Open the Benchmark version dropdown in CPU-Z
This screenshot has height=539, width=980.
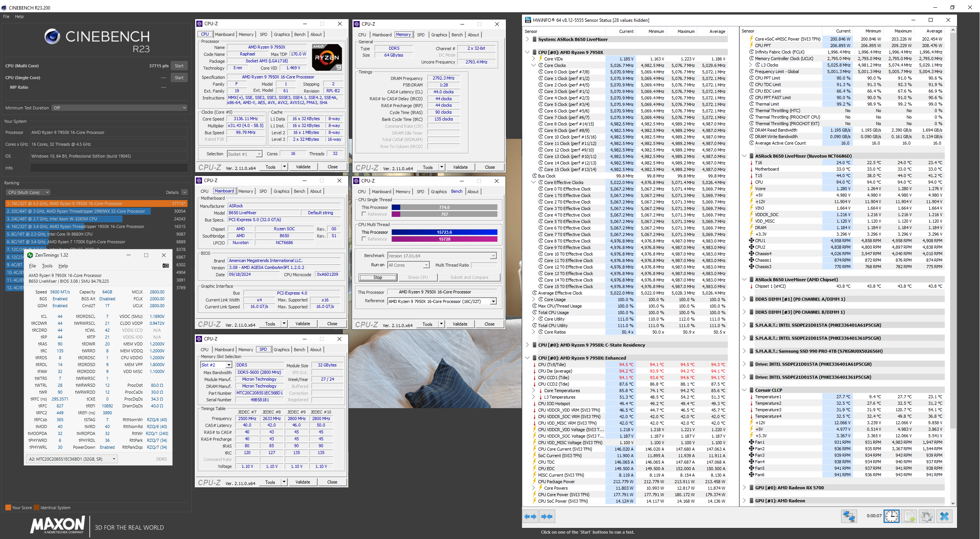[x=442, y=256]
